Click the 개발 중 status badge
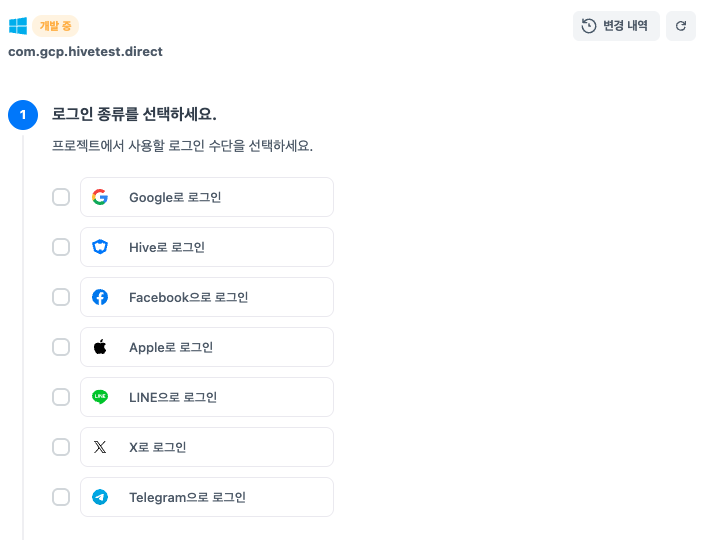 point(55,26)
